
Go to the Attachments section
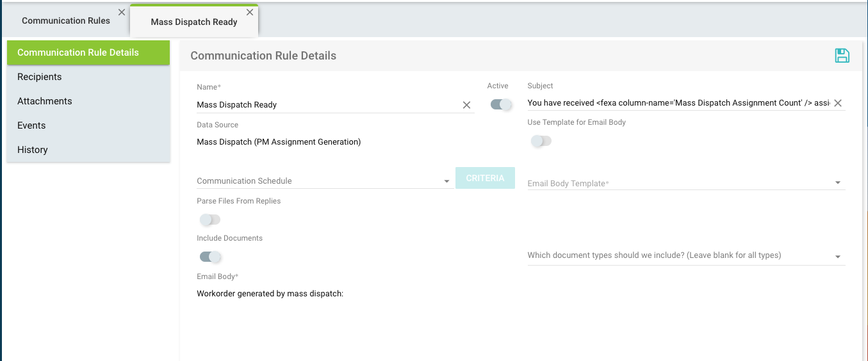45,101
